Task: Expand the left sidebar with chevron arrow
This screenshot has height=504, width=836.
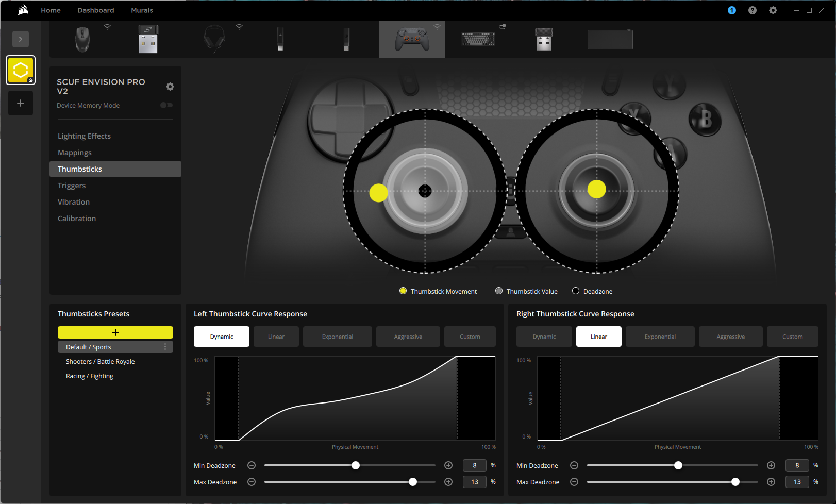Action: click(x=21, y=39)
